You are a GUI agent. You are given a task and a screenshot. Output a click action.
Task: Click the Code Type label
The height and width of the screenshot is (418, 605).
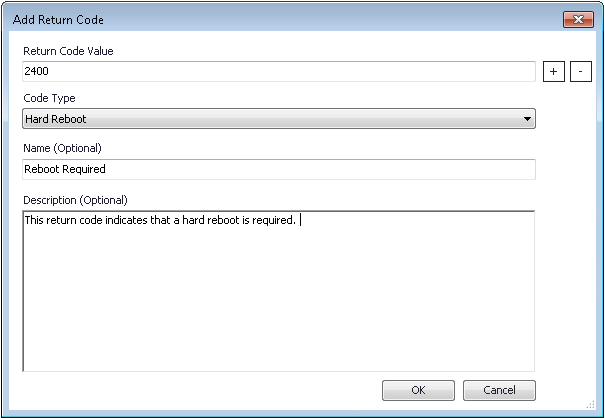[x=49, y=98]
